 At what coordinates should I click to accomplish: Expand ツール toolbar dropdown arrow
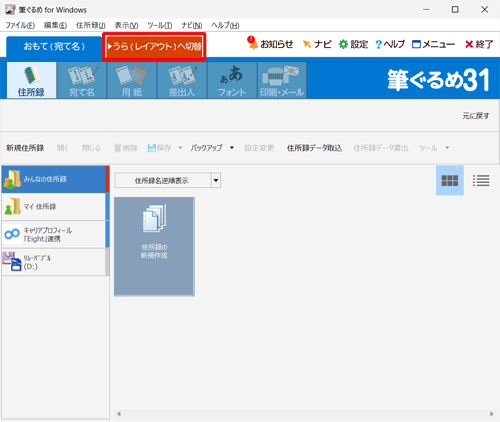point(447,148)
